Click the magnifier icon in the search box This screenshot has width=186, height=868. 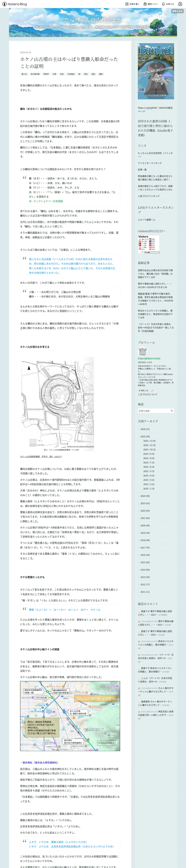172,411
